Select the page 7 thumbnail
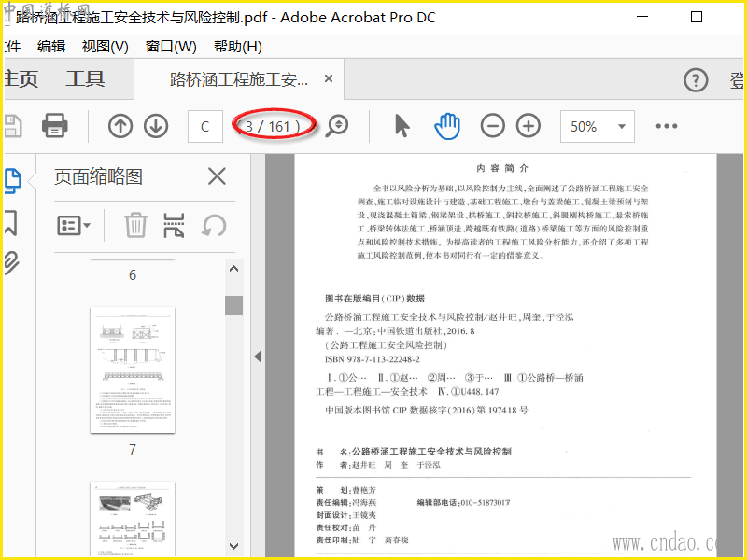 coord(133,370)
